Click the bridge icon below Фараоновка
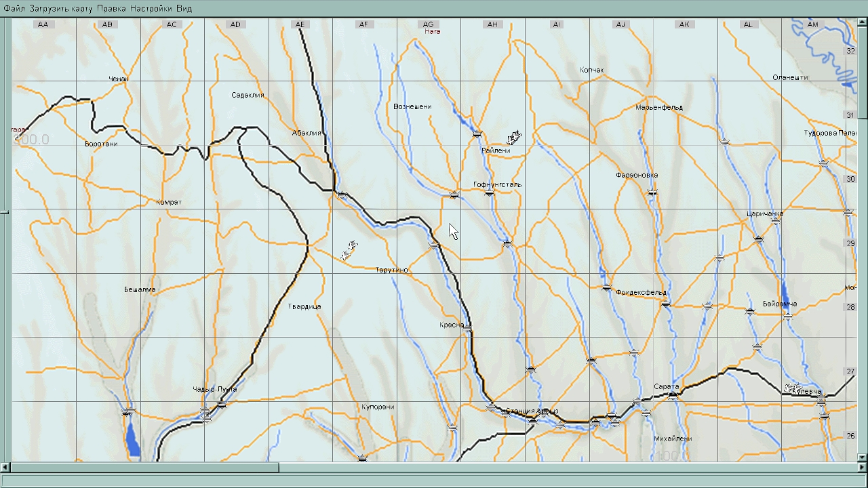 tap(652, 192)
